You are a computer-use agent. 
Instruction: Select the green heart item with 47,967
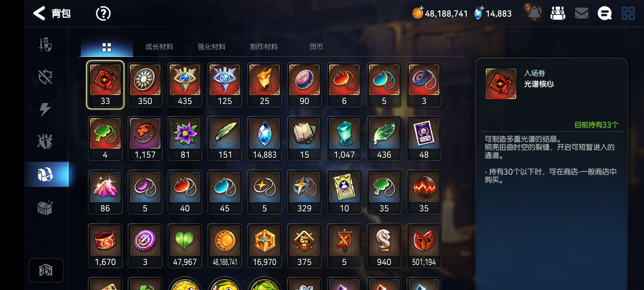[185, 246]
